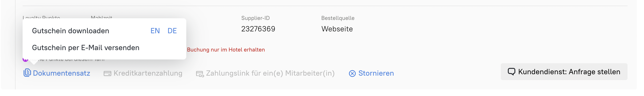This screenshot has width=644, height=96.
Task: Click the purple loyalty points icon
Action: [x=25, y=60]
